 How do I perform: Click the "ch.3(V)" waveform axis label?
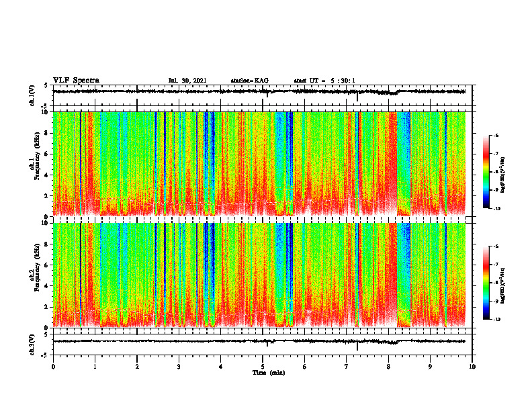point(32,345)
